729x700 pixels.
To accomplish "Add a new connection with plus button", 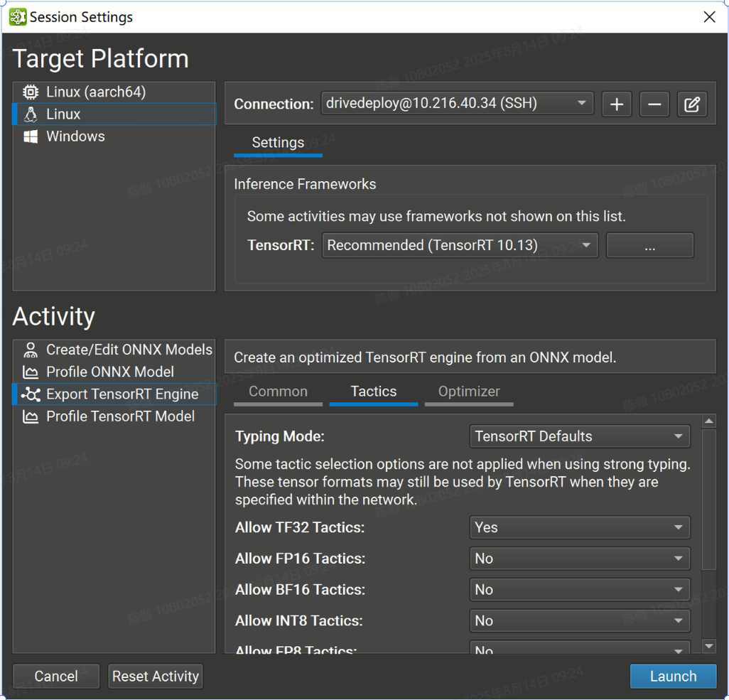I will (617, 104).
